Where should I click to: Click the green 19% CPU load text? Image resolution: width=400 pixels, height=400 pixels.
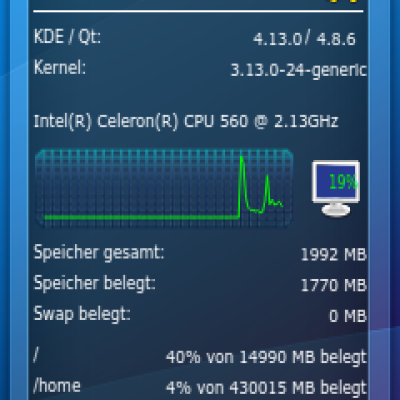pyautogui.click(x=343, y=182)
